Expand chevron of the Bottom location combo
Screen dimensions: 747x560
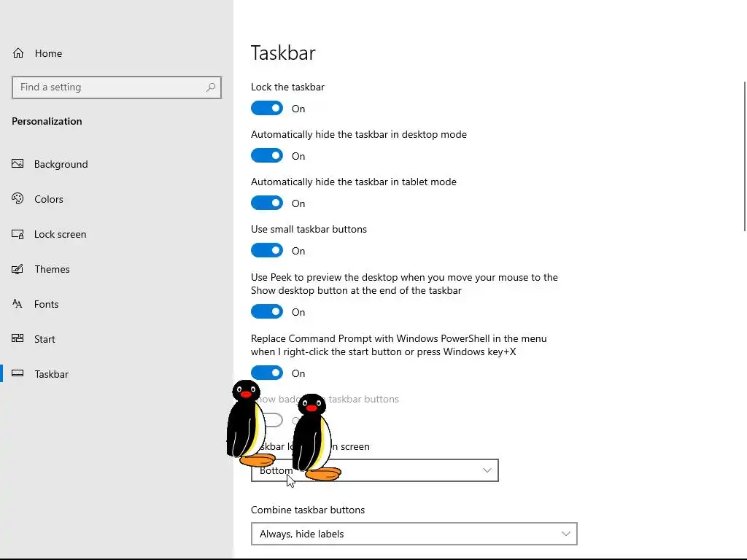click(x=487, y=470)
